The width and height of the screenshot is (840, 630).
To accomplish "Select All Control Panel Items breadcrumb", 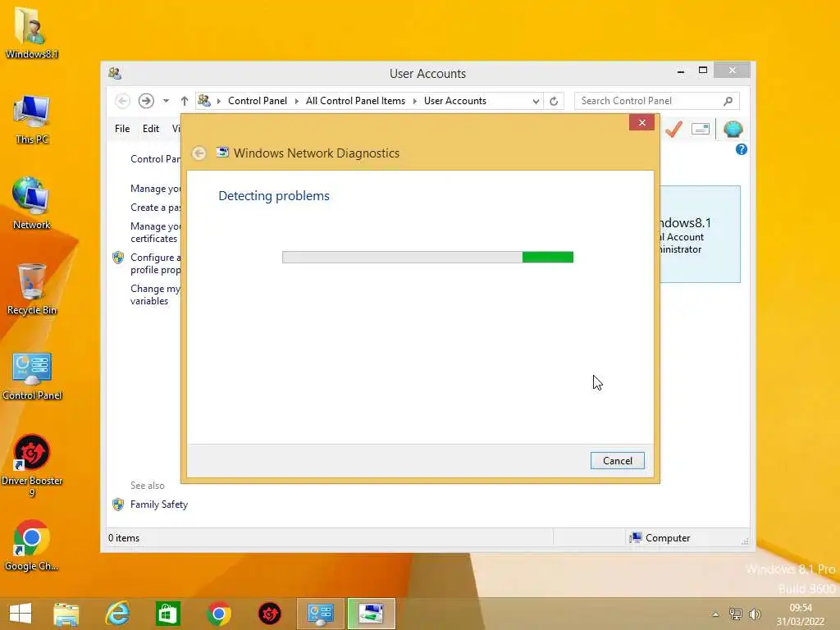I will (355, 101).
